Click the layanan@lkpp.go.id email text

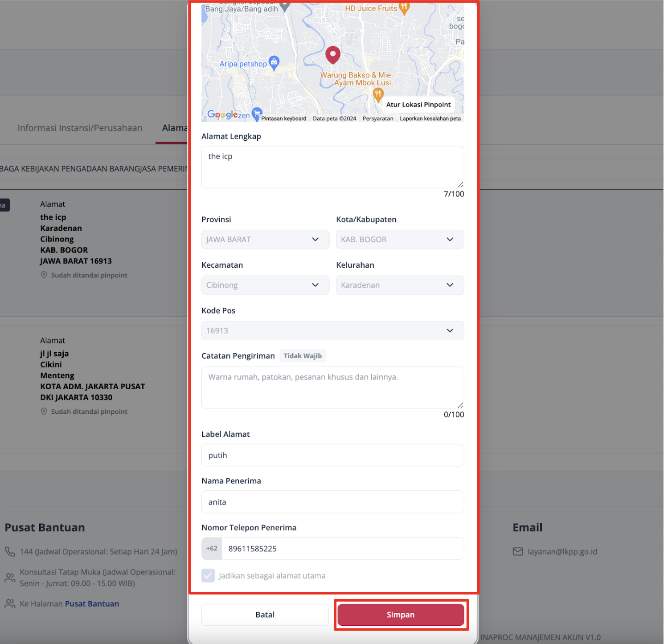(562, 551)
